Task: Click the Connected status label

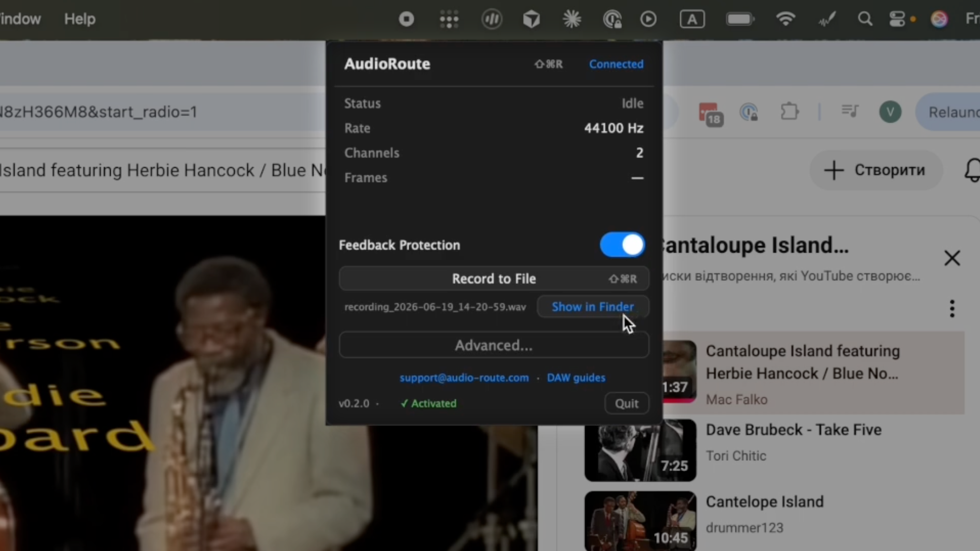Action: [x=616, y=64]
